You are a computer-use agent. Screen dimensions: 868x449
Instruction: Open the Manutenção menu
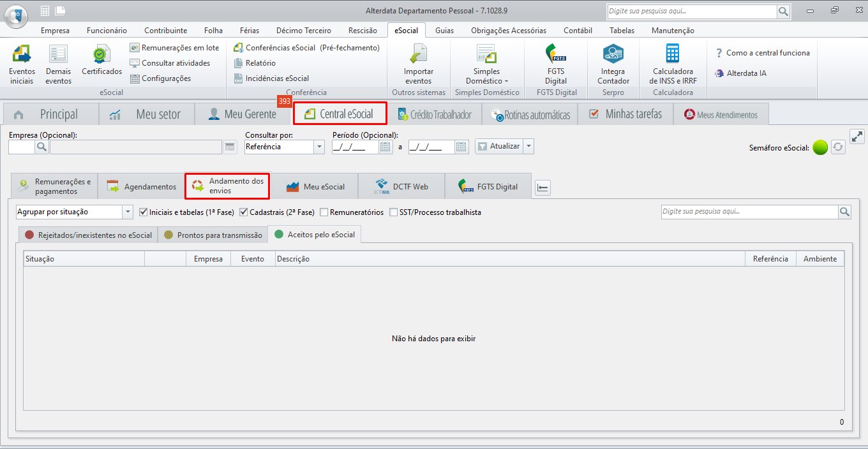[673, 30]
